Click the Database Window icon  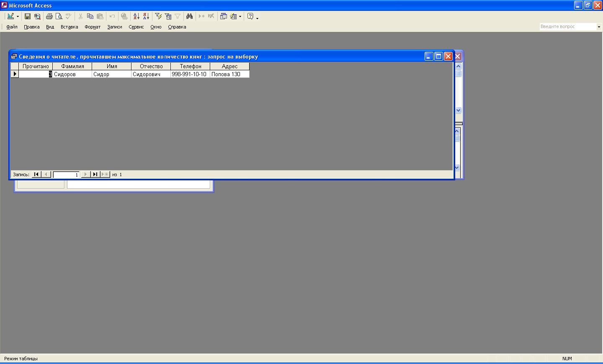point(224,16)
